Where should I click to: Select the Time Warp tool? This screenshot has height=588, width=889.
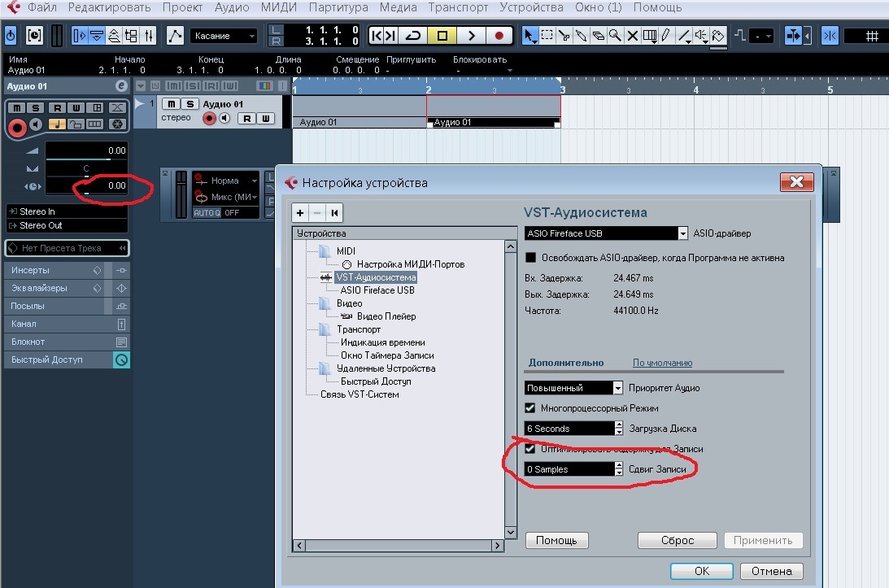coord(650,36)
